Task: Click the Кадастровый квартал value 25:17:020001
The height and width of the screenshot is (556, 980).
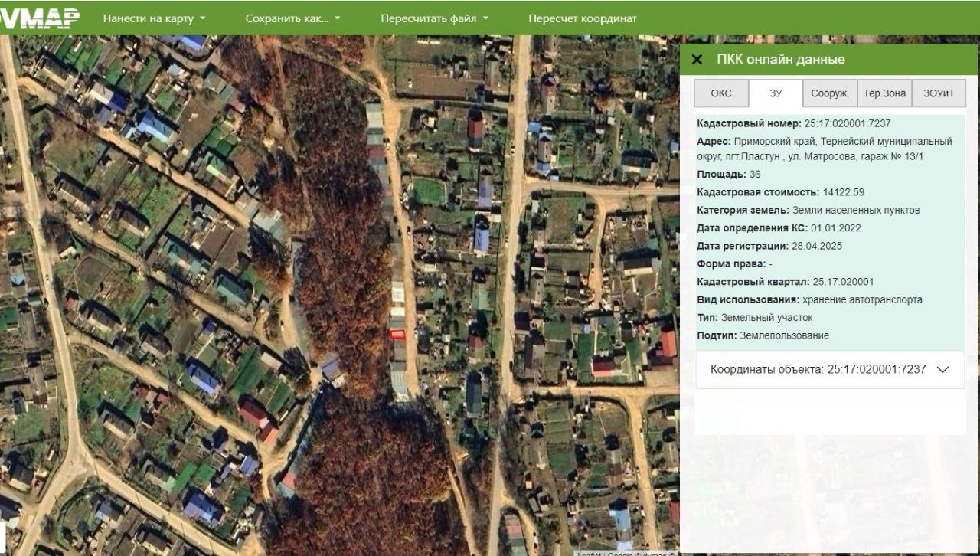Action: (x=843, y=282)
